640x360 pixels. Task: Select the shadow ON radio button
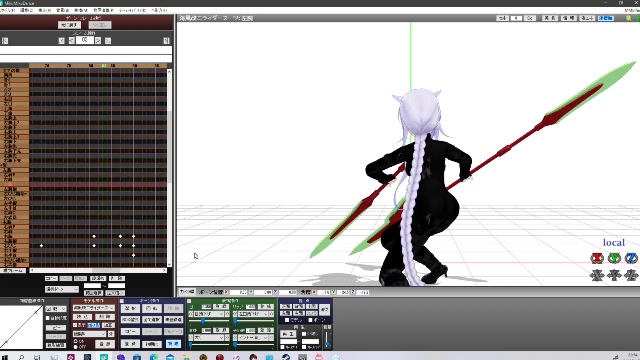[76, 341]
